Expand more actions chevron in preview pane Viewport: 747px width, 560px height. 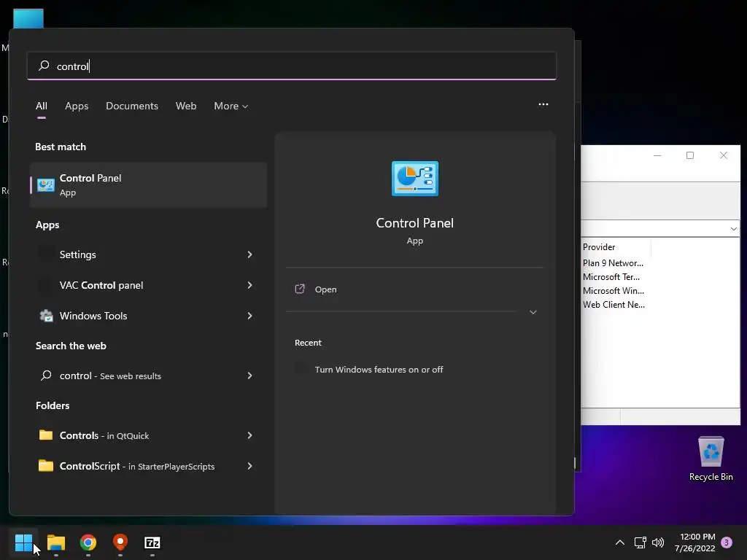coord(533,312)
